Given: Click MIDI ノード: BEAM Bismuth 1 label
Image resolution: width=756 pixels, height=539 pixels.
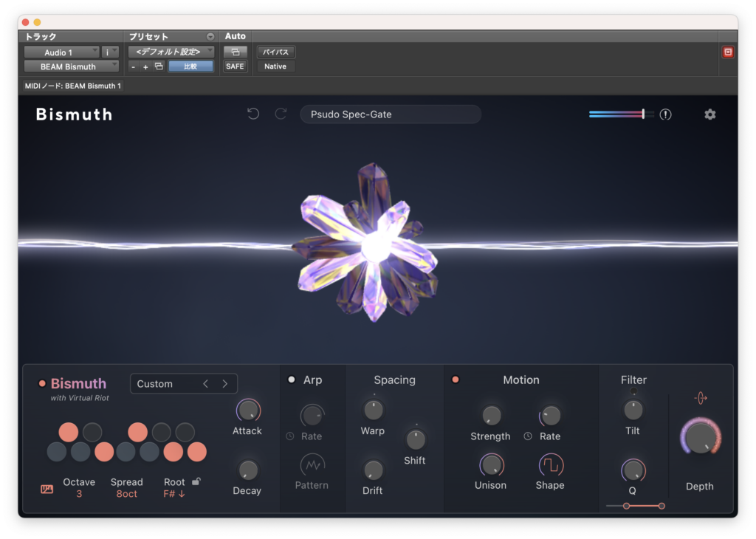Looking at the screenshot, I should coord(73,86).
